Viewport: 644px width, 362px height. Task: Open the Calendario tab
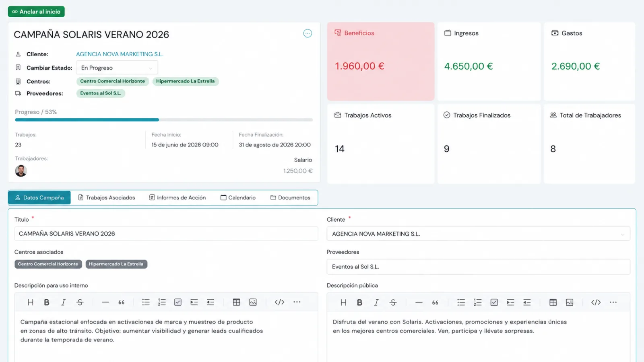[238, 197]
